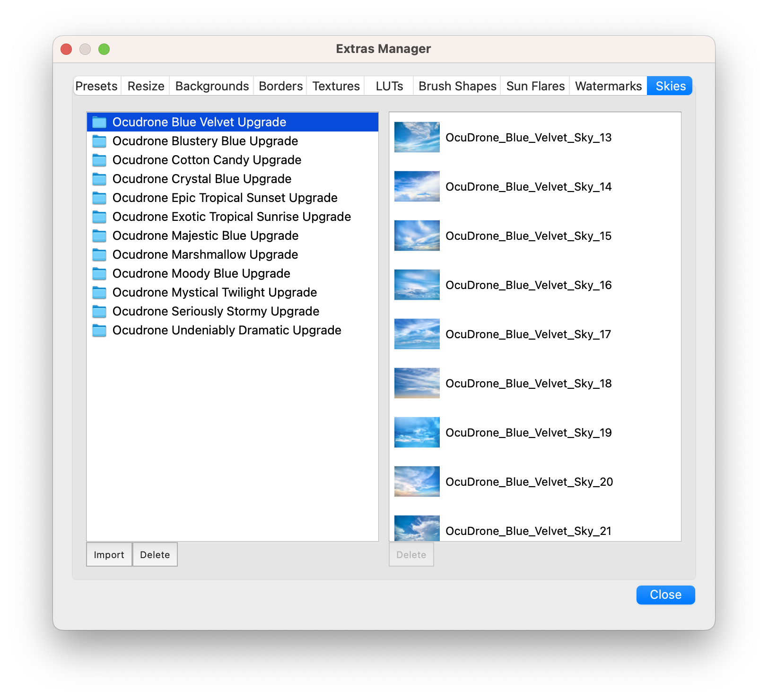Go to the Sun Flares tab

(x=535, y=86)
